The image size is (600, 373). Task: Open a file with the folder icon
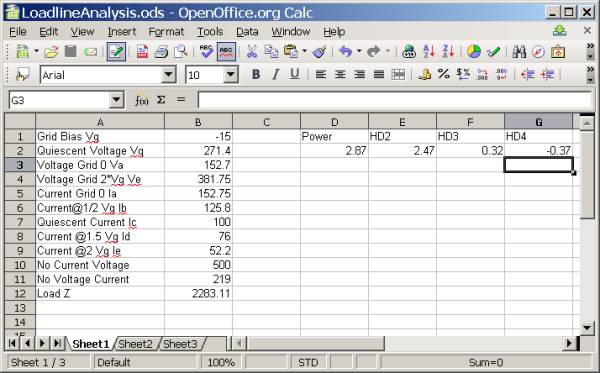tap(51, 51)
